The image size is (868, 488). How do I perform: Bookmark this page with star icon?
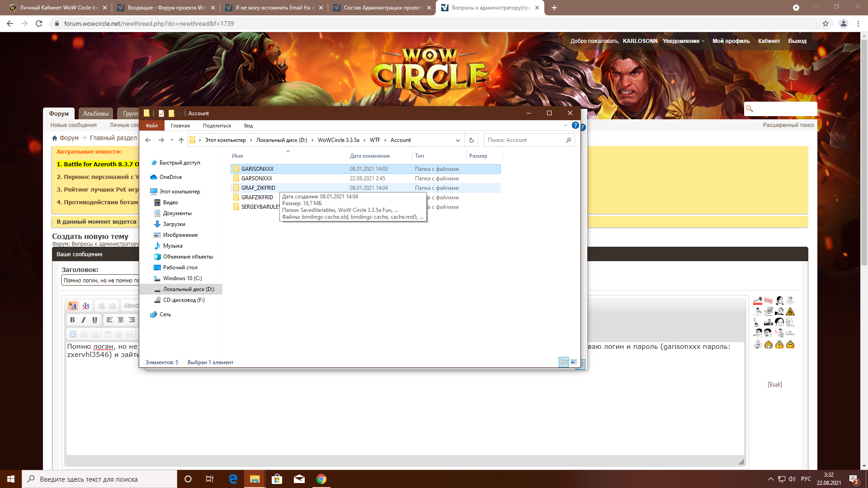pos(825,23)
